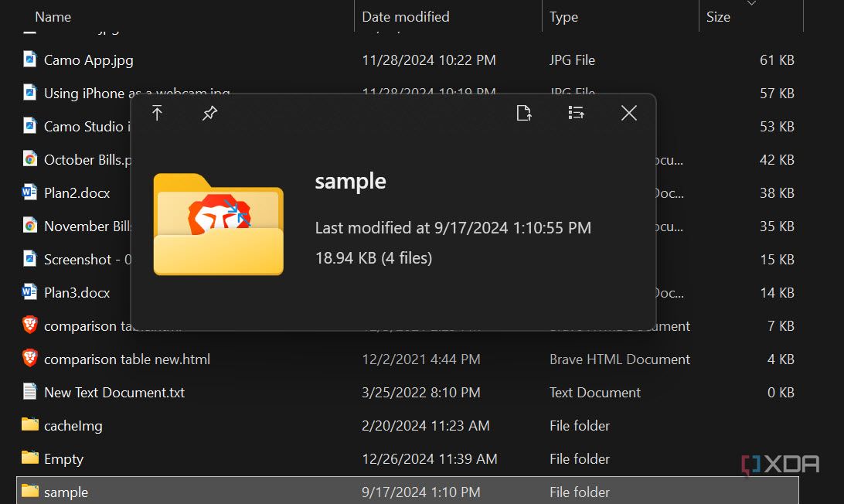
Task: Click the sample folder thumbnail in the preview
Action: [219, 224]
